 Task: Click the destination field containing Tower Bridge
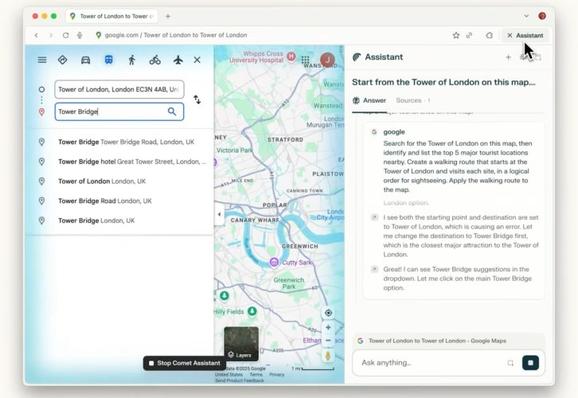tap(119, 111)
